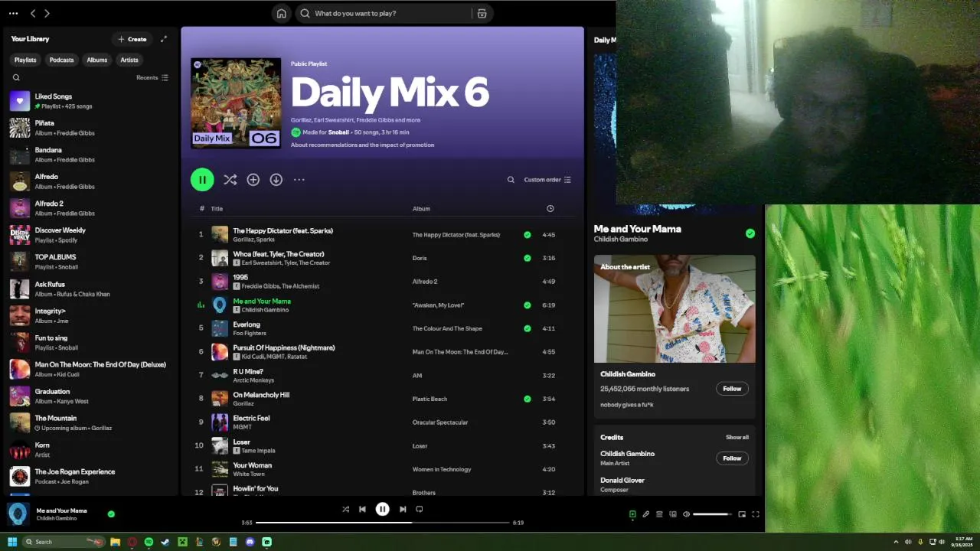Open Childish Gambino from Now Playing title
Viewport: 980px width, 551px height.
[621, 240]
